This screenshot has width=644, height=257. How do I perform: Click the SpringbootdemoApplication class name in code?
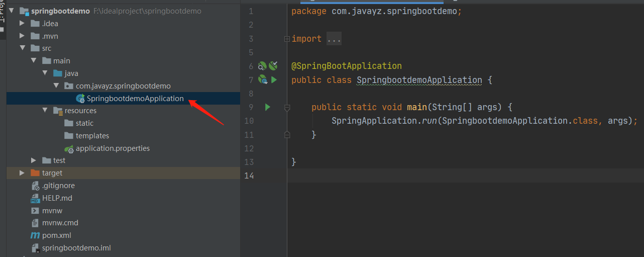coord(419,80)
